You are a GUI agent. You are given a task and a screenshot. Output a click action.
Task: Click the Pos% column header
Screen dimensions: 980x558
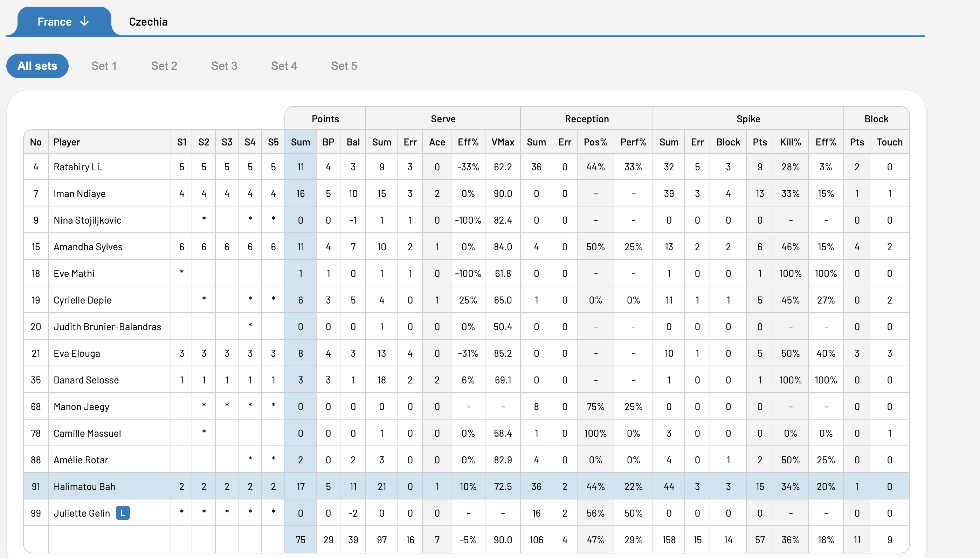click(x=595, y=142)
